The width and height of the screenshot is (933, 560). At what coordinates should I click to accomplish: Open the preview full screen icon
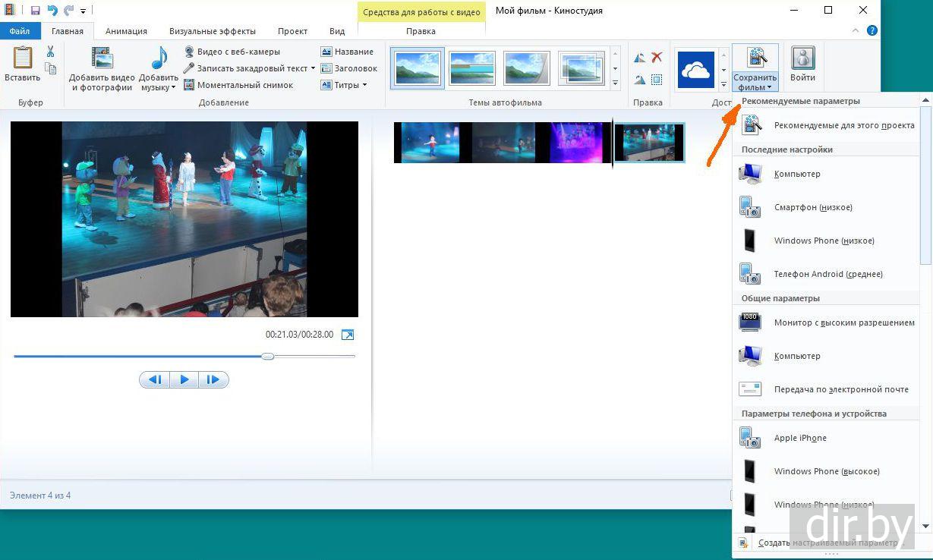[x=348, y=335]
